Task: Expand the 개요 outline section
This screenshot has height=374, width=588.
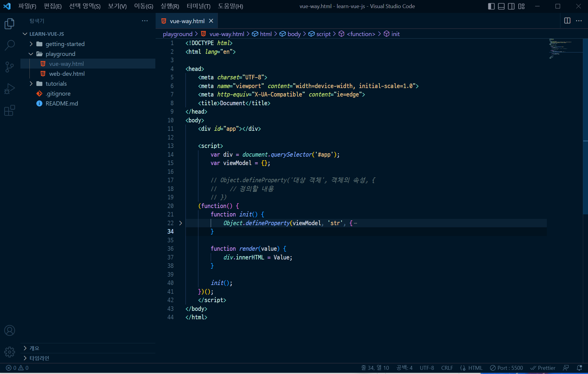Action: tap(88, 348)
